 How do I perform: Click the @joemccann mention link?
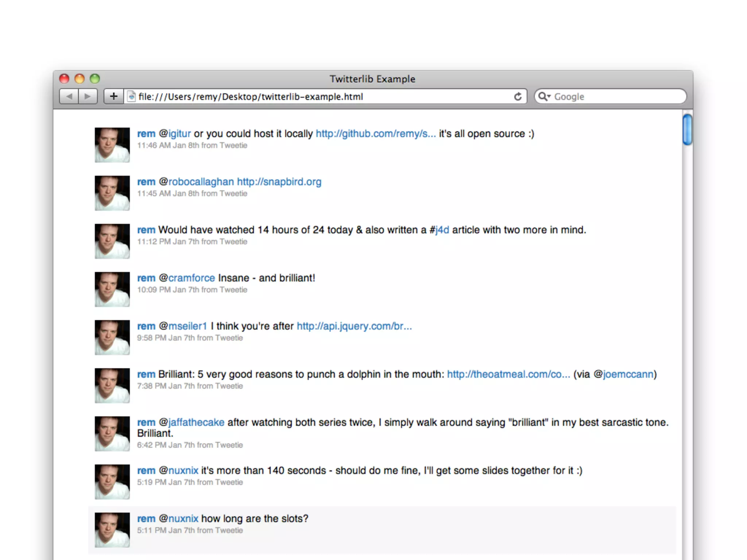point(627,374)
